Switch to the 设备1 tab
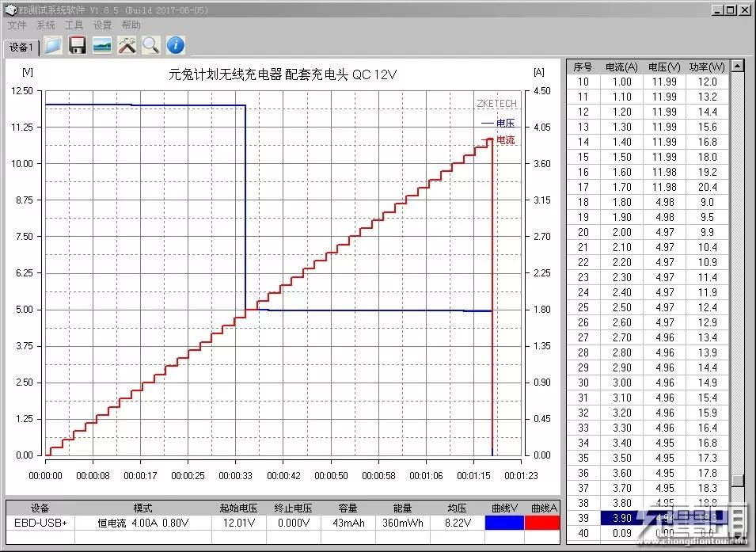 (21, 48)
